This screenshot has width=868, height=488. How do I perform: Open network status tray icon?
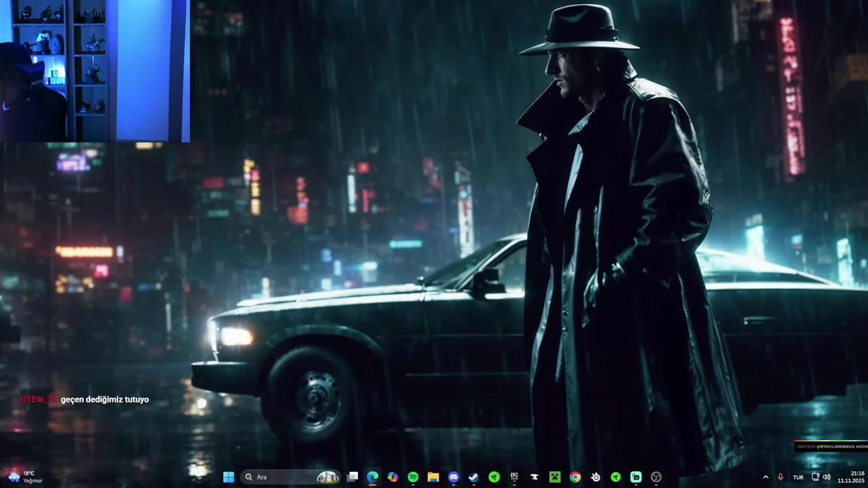point(816,477)
